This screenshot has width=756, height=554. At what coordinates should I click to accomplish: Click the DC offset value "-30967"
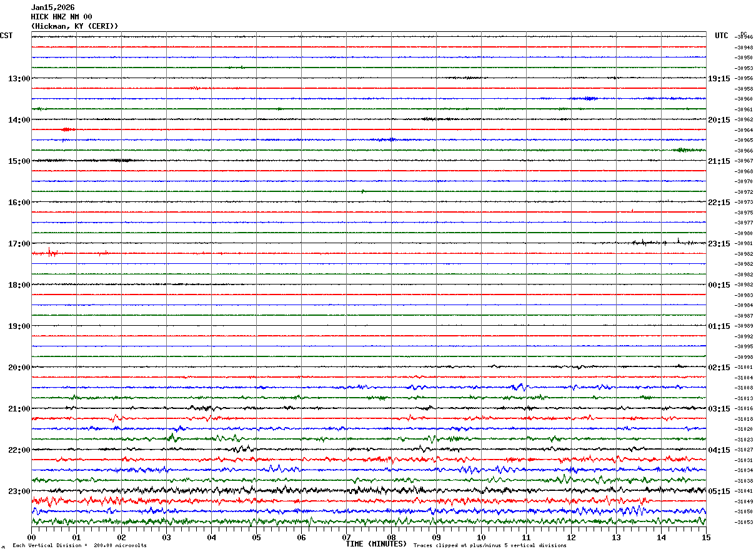point(744,161)
